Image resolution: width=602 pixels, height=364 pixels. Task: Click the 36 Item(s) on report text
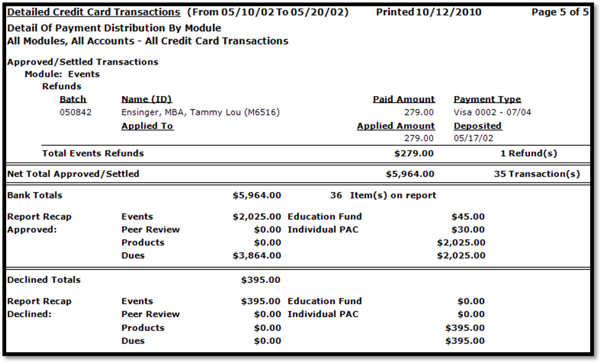383,196
